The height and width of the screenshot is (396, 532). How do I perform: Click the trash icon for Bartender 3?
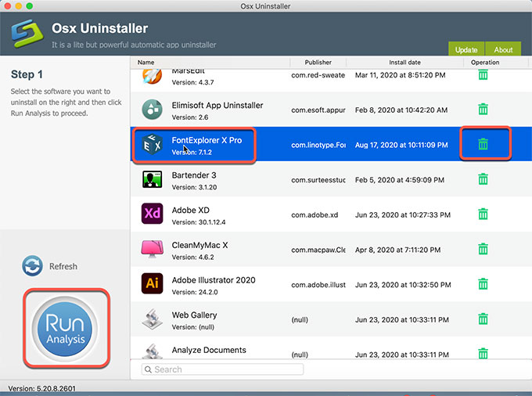483,179
